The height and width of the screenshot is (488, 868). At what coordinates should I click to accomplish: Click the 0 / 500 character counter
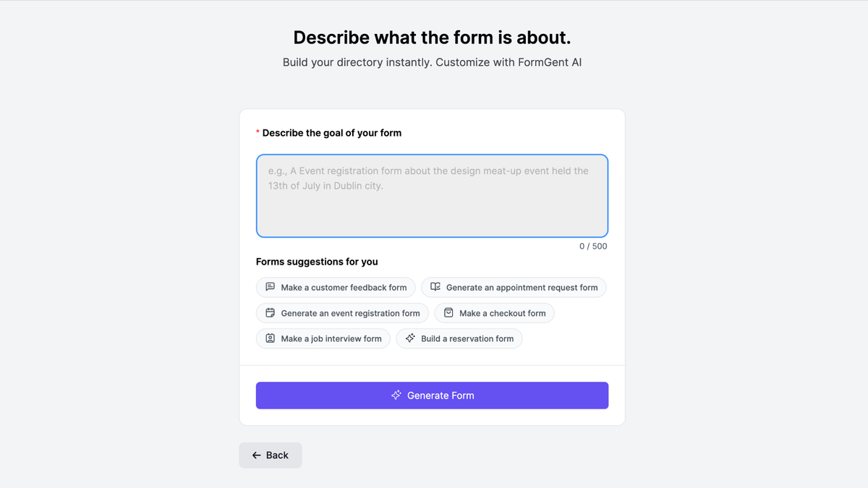593,246
